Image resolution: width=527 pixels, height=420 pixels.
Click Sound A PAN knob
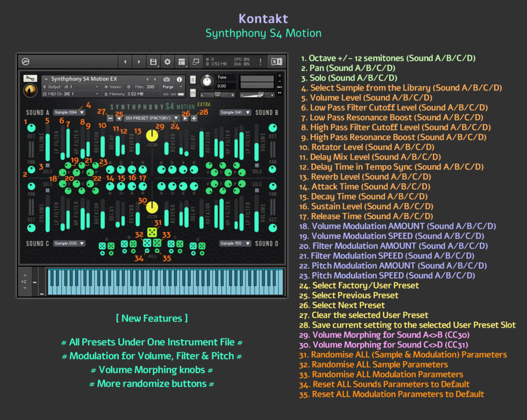coord(31,170)
